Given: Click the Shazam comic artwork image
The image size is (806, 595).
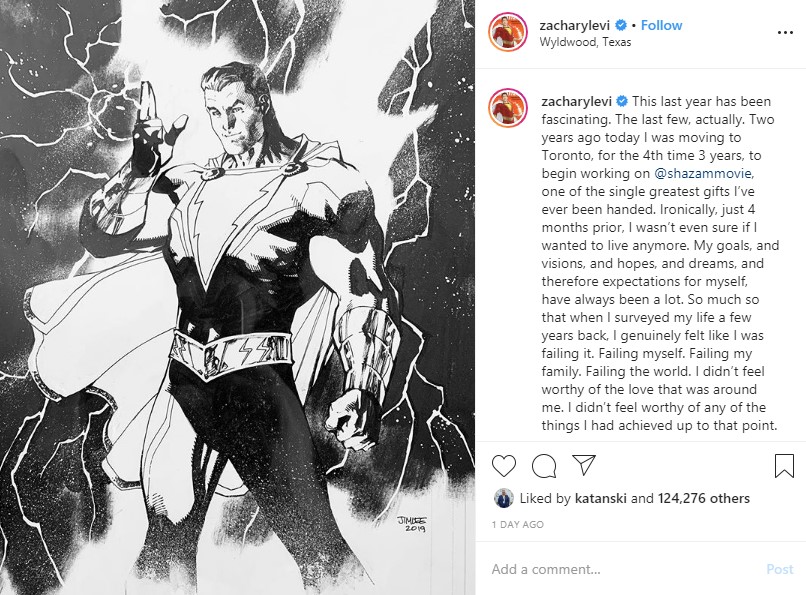Looking at the screenshot, I should [237, 298].
